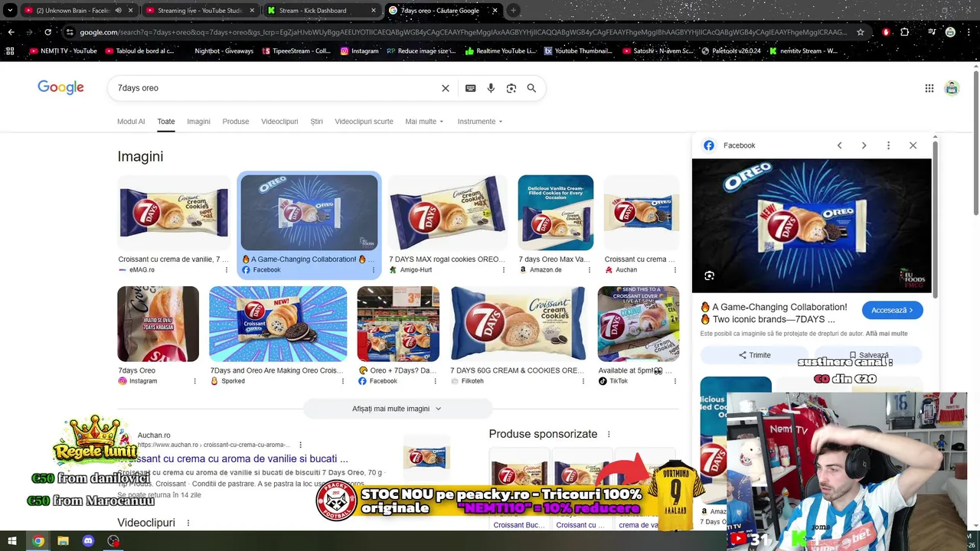Open eMAG.ro croissant image thumbnail
Screen dimensions: 980x551
point(174,213)
